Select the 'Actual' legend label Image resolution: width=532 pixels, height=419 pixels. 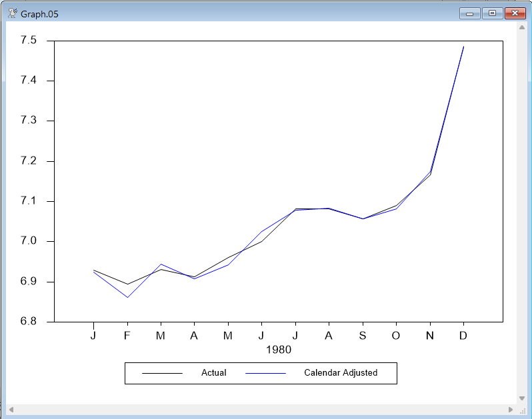click(x=213, y=373)
